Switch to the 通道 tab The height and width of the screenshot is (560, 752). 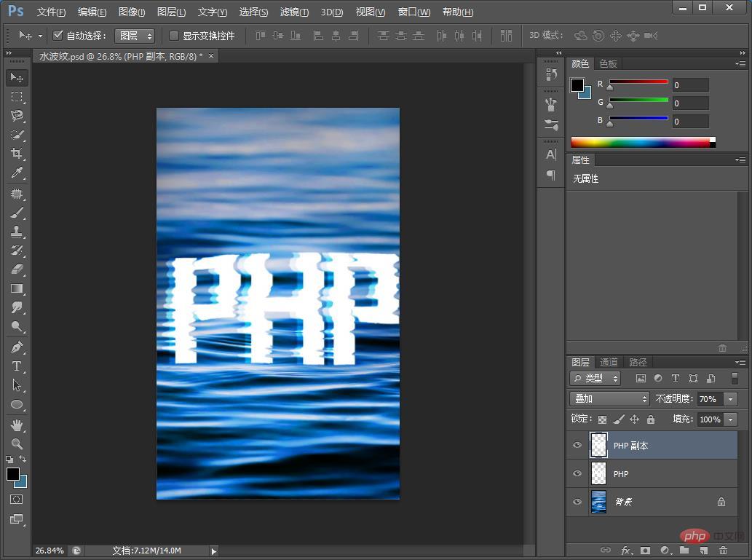pyautogui.click(x=609, y=362)
